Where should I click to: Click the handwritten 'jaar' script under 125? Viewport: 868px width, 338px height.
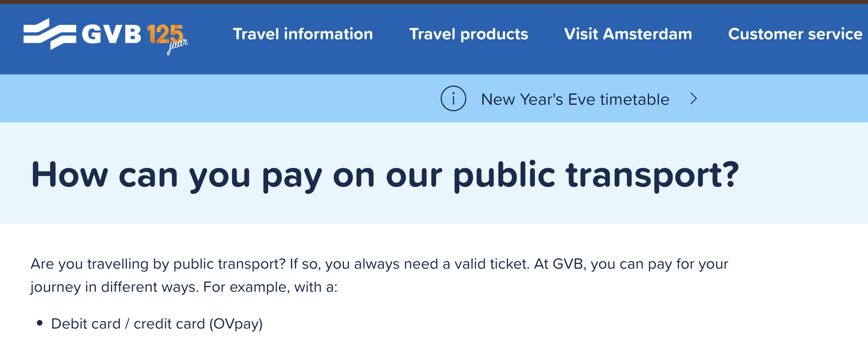[x=177, y=46]
